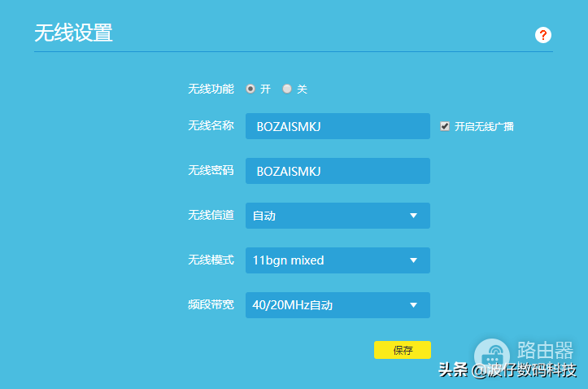
Task: Open the red question mark help icon
Action: tap(542, 35)
